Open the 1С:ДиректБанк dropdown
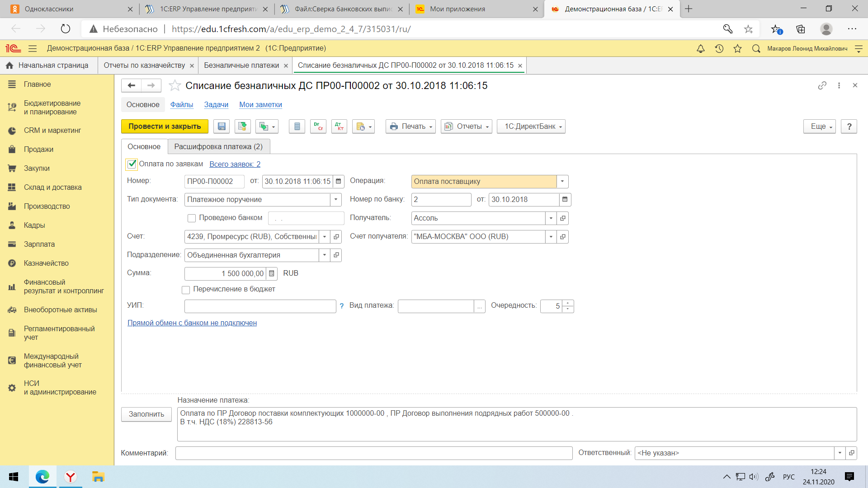 point(531,127)
